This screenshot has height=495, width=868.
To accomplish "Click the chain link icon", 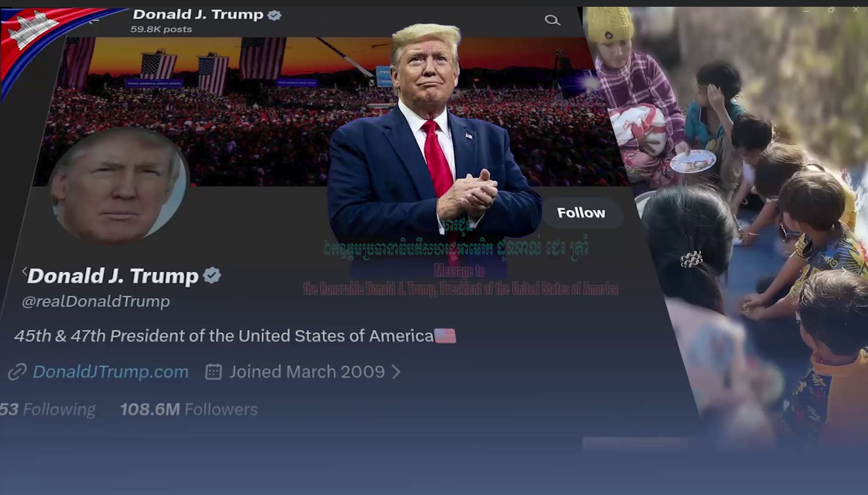I will point(17,372).
